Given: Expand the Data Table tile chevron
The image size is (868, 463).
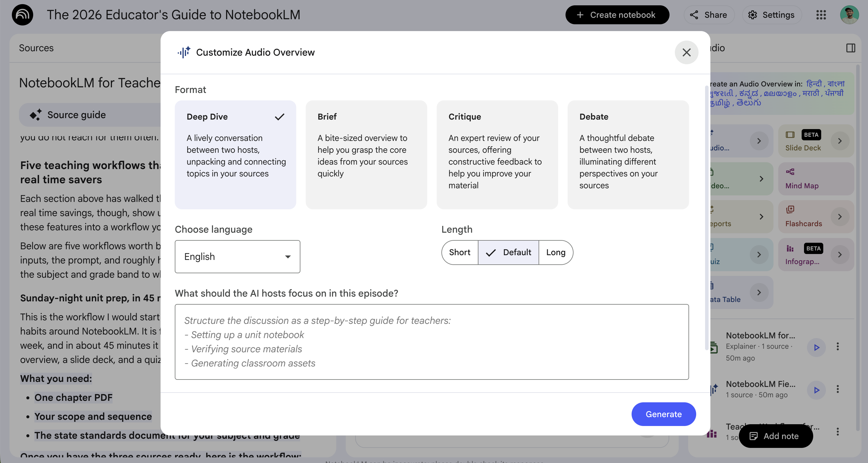Looking at the screenshot, I should (x=759, y=292).
